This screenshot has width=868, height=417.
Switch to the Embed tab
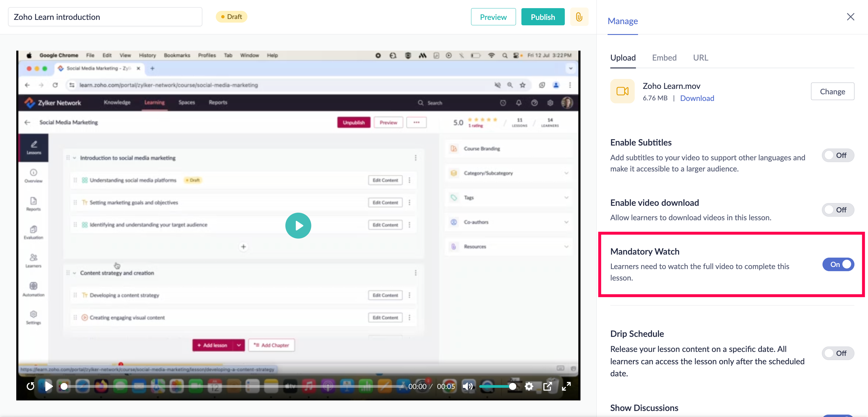(664, 58)
